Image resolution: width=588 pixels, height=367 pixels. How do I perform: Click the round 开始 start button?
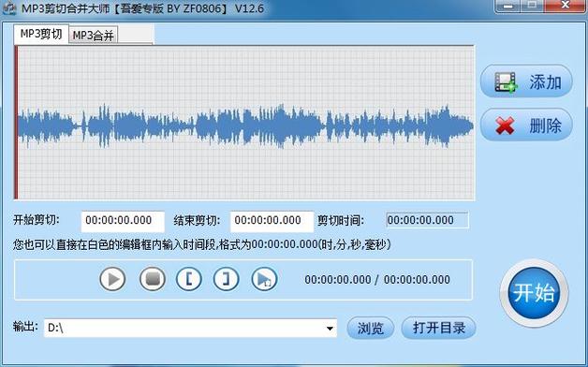click(x=534, y=293)
